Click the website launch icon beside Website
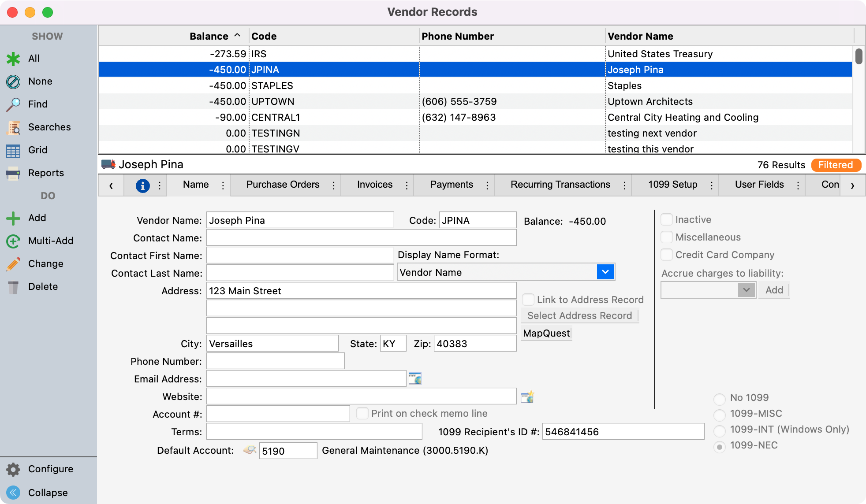The width and height of the screenshot is (866, 504). (x=527, y=397)
